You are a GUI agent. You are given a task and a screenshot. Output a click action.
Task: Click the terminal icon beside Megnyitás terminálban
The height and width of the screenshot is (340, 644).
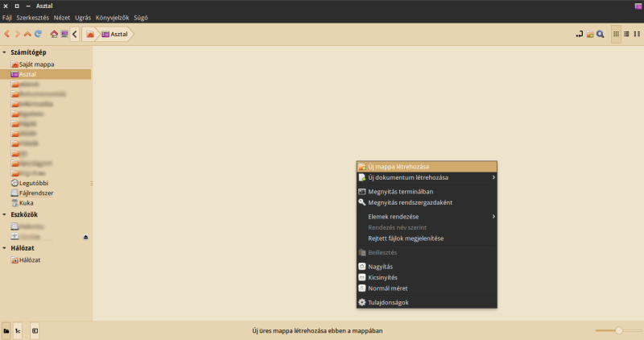[361, 192]
